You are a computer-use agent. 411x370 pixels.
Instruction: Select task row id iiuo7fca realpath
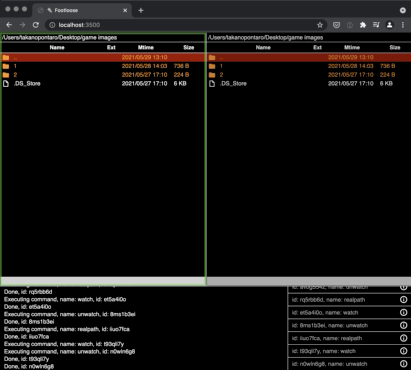tap(349, 338)
